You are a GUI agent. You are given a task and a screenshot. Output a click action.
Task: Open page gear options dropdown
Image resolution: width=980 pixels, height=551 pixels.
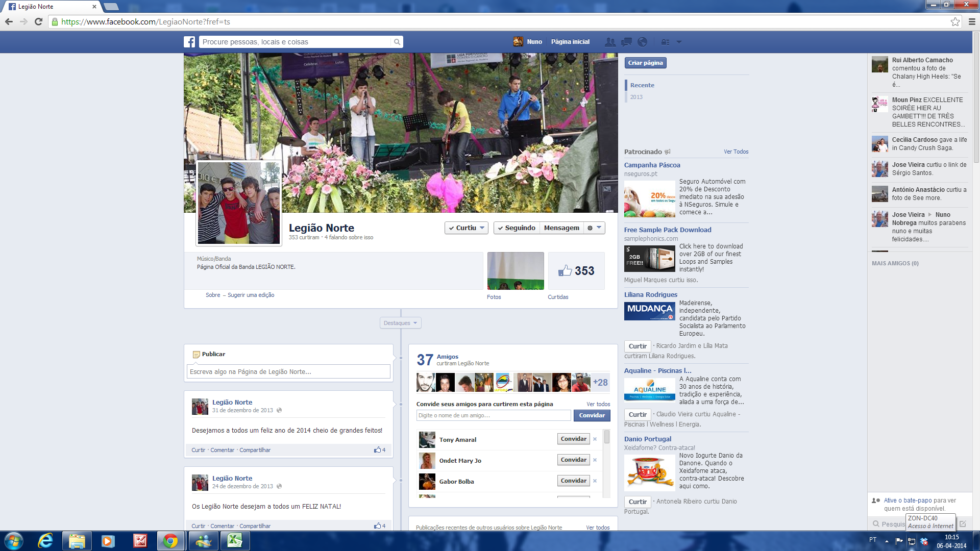pos(594,228)
